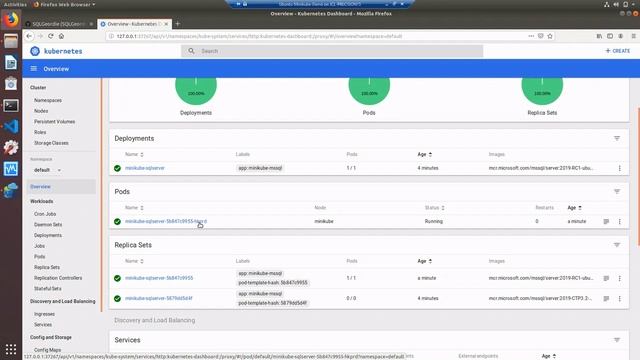Click the Kubernetes logo icon
The width and height of the screenshot is (640, 360).
click(35, 51)
